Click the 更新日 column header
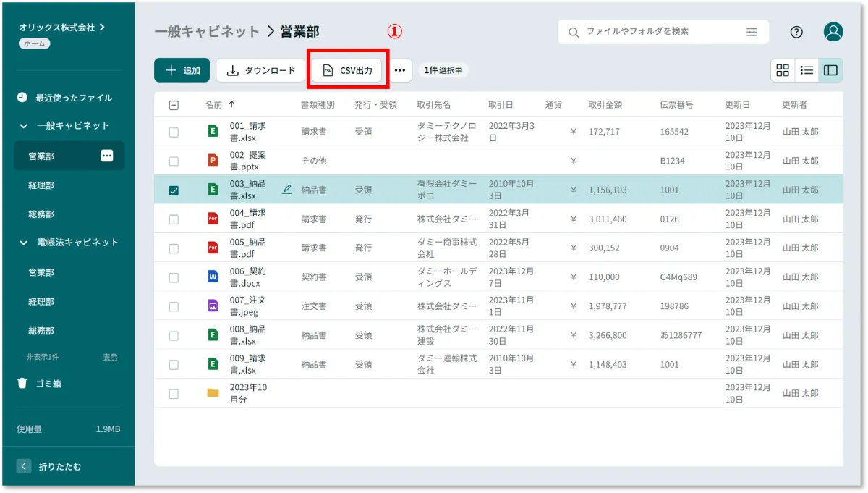This screenshot has width=868, height=493. (x=738, y=105)
